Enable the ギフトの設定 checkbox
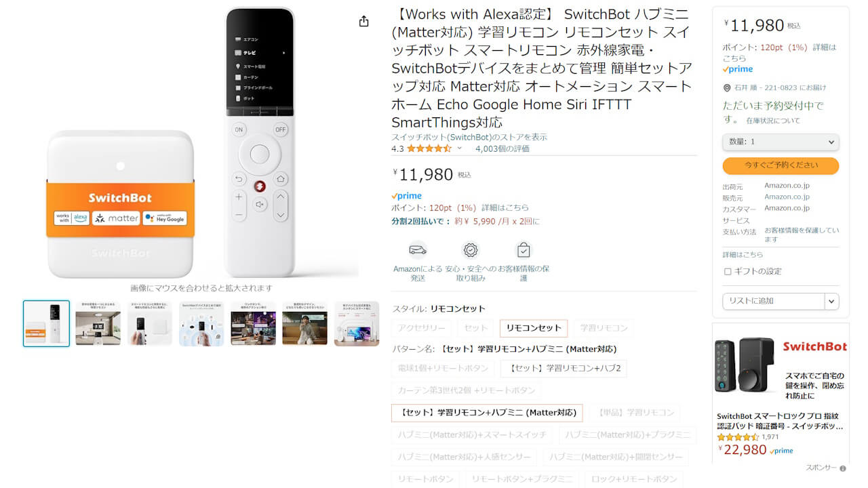868x488 pixels. [x=728, y=271]
